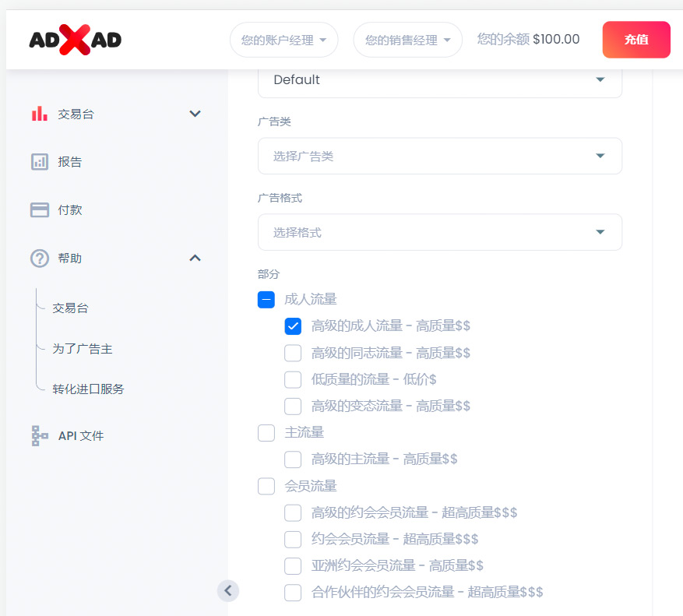Uncheck 高级的成人流量 - 高质量$$ checkbox
The image size is (683, 616).
point(293,326)
